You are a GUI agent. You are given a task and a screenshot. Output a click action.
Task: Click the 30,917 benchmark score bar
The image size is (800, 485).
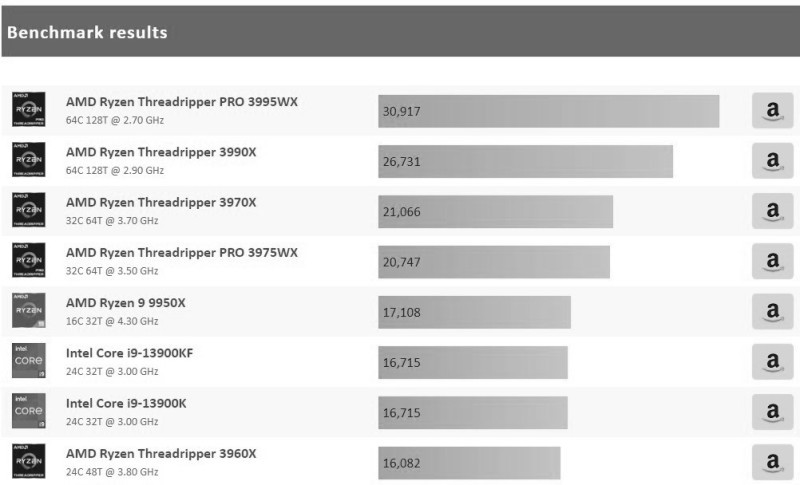tap(548, 111)
